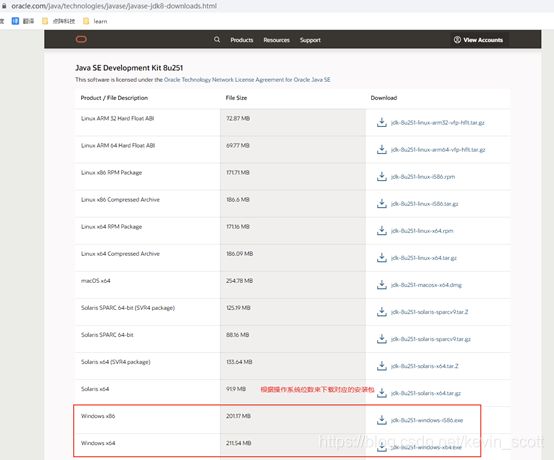Click the Download column header
Image resolution: width=554 pixels, height=460 pixels.
[384, 98]
